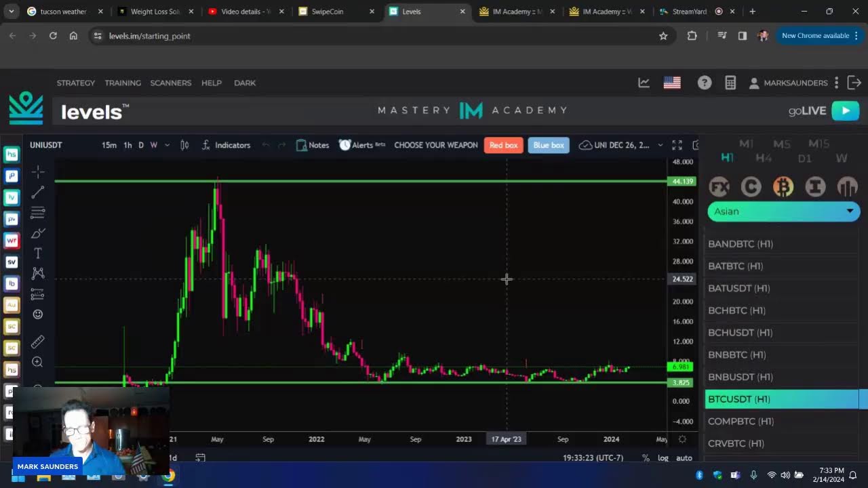Switch scanner timeframe to W
868x488 pixels.
(x=842, y=158)
